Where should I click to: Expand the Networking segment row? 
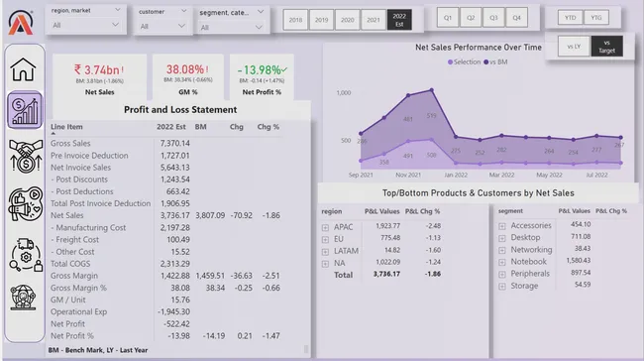click(502, 250)
